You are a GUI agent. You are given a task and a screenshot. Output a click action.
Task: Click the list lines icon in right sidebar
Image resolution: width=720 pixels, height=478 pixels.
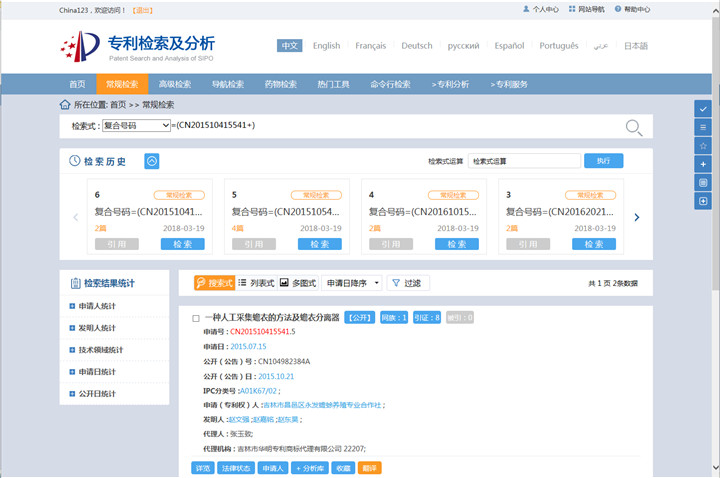tap(703, 127)
